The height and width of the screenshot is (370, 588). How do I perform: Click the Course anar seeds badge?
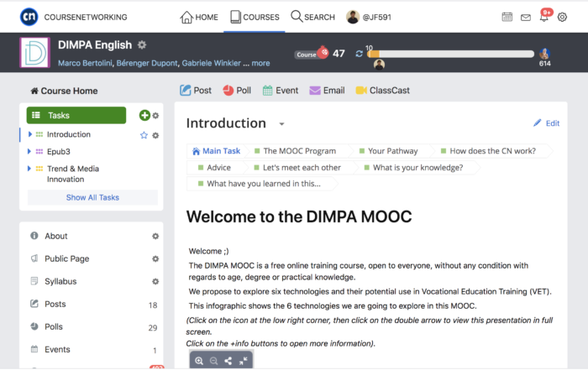pyautogui.click(x=312, y=54)
